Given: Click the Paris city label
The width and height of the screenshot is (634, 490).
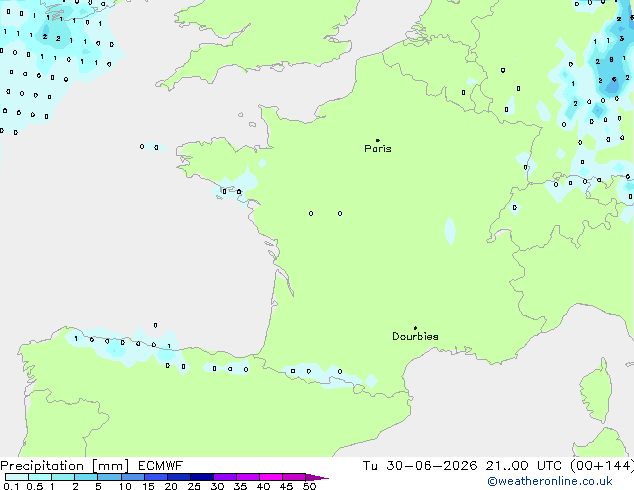Looking at the screenshot, I should pyautogui.click(x=378, y=149).
